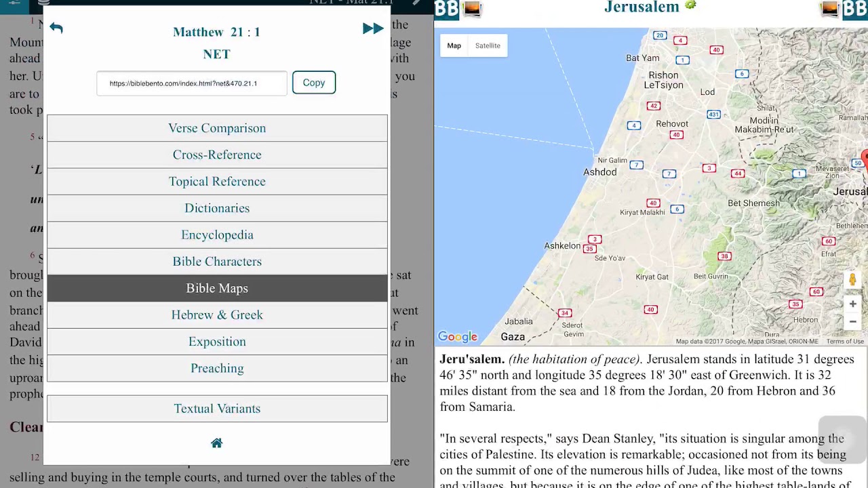Click the home icon below the menu
This screenshot has width=868, height=488.
click(216, 443)
